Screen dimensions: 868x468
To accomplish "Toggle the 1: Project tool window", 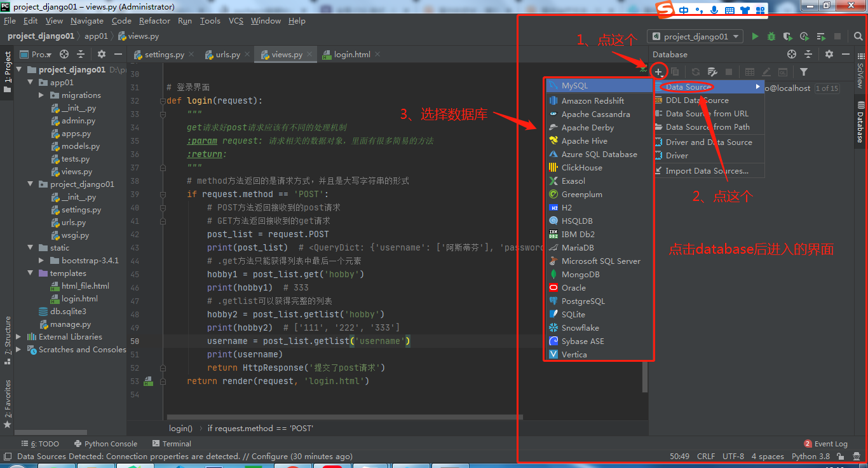I will (x=8, y=72).
